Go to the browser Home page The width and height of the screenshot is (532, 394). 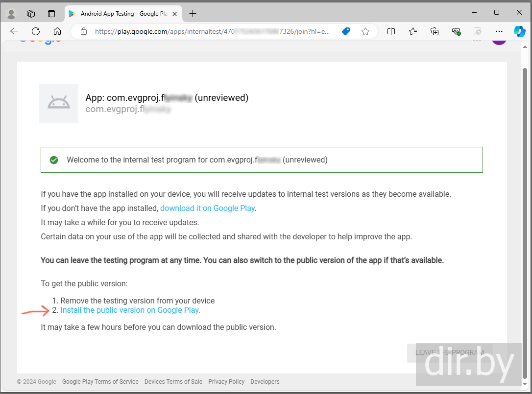point(57,31)
